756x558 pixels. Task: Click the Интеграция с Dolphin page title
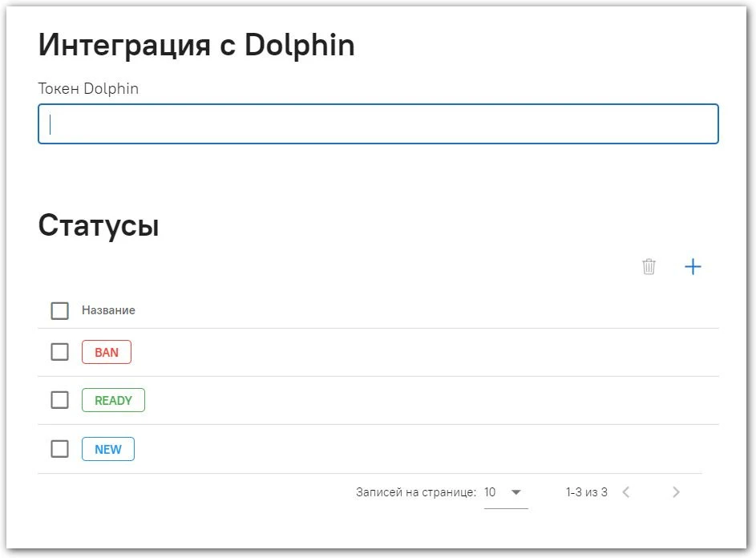pos(196,45)
